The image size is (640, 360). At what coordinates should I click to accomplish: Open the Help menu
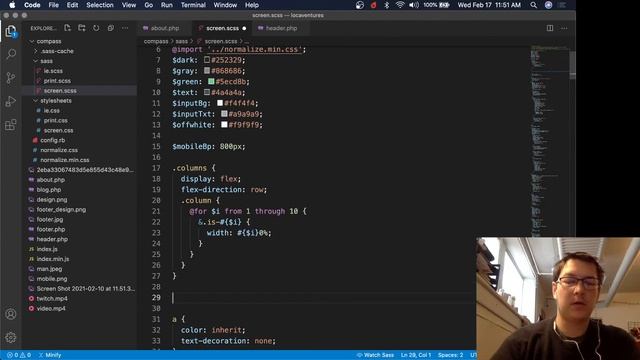point(252,5)
